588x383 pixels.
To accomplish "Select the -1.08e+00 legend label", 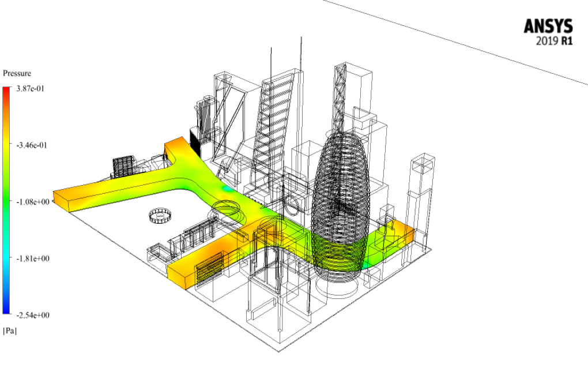I will pyautogui.click(x=34, y=202).
